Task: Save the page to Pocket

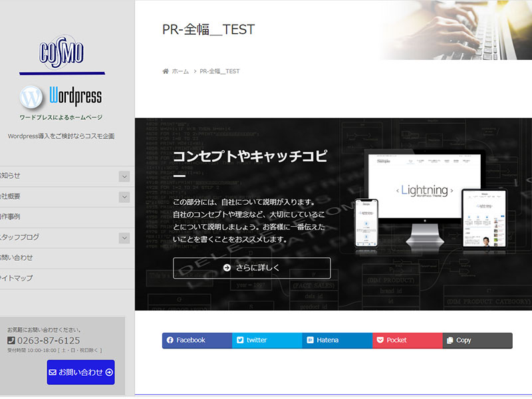Action: pyautogui.click(x=407, y=340)
